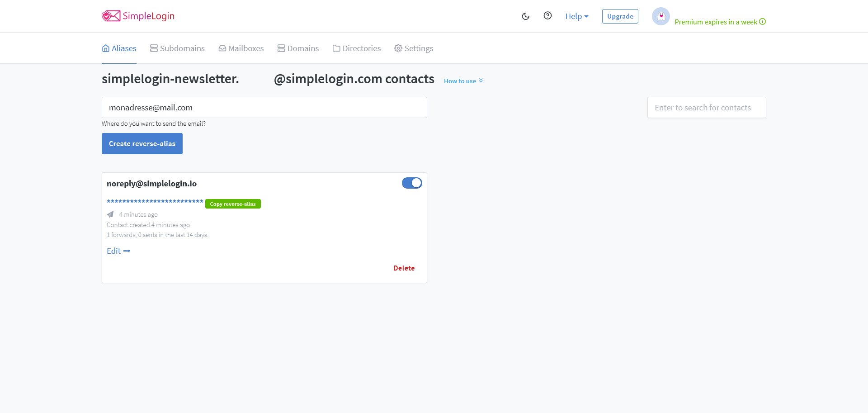Click the SimpleLogin envelope logo
This screenshot has width=868, height=413.
click(111, 16)
